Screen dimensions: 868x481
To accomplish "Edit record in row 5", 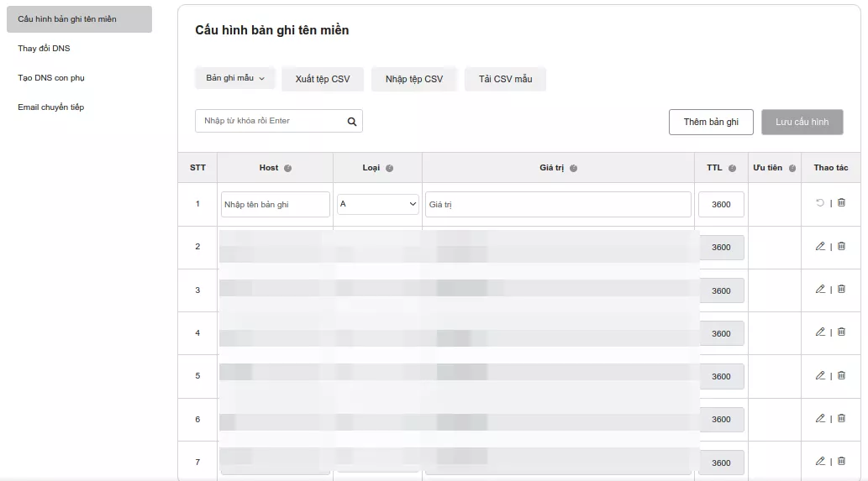I will 820,375.
